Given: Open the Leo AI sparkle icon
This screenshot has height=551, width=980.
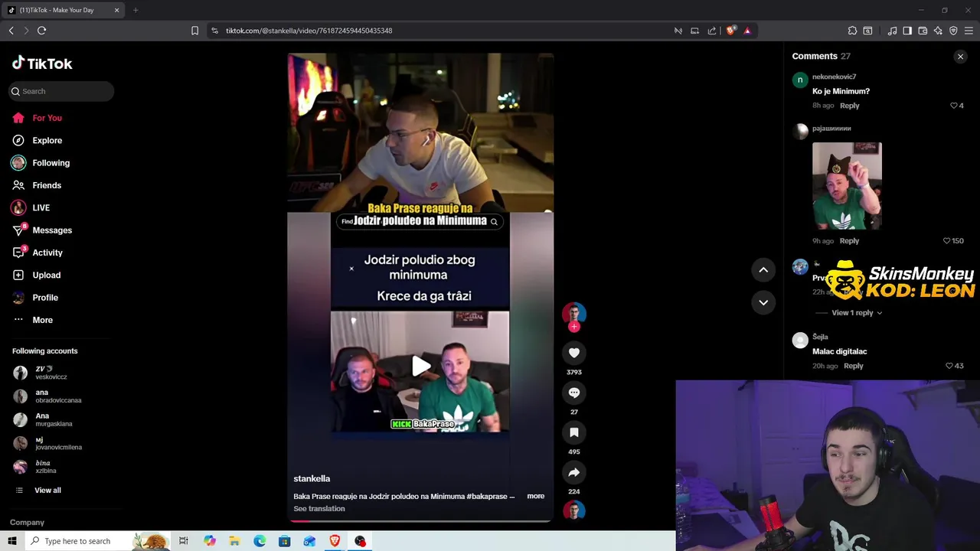Looking at the screenshot, I should 938,31.
